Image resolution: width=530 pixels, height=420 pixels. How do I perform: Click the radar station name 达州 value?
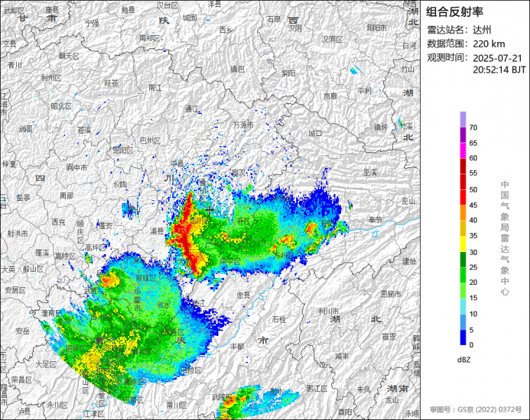[482, 29]
